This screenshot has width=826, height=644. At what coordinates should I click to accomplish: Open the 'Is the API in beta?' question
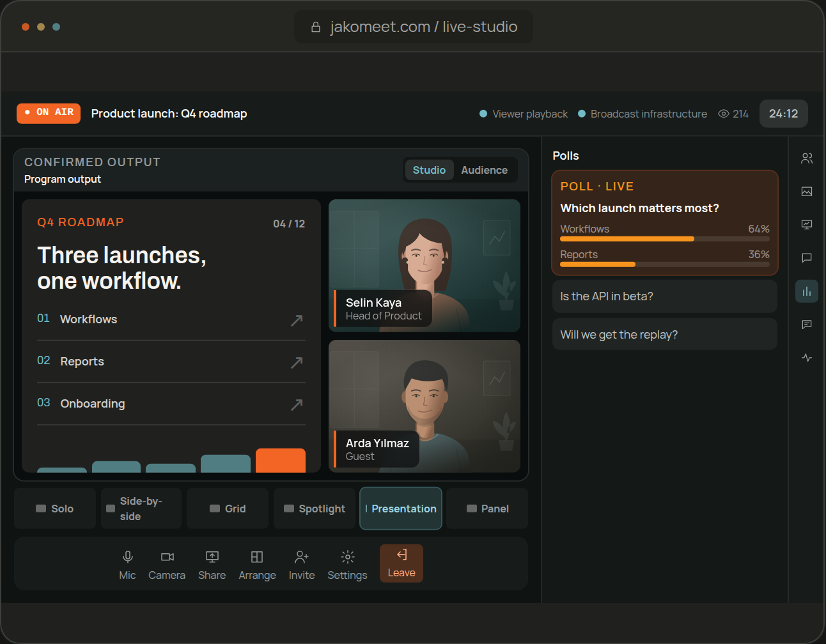(x=665, y=296)
